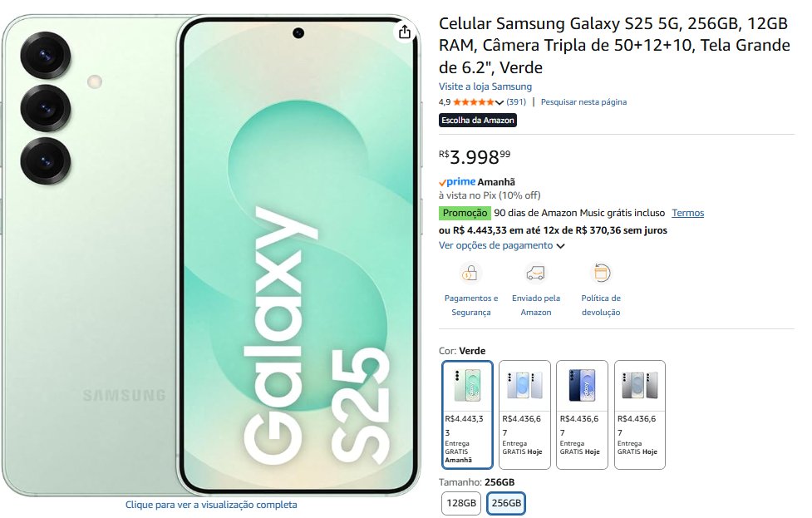Screen dimensions: 812x518
Task: Visit the Samsung store link
Action: click(x=485, y=86)
